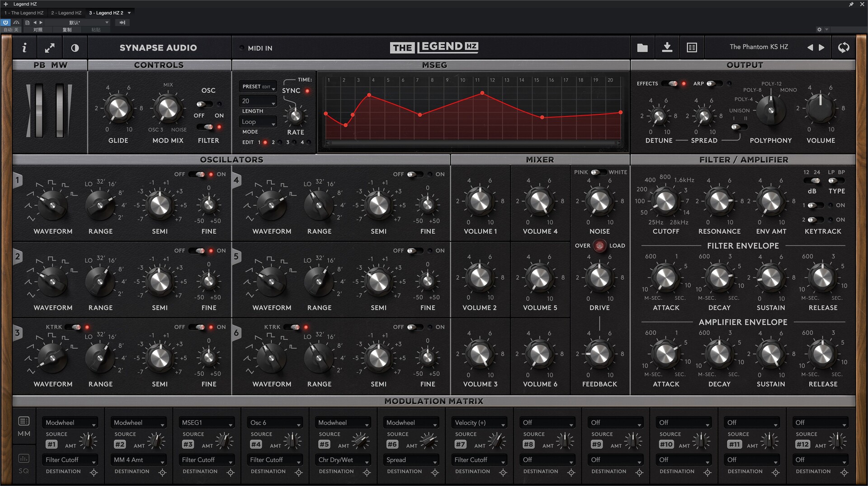This screenshot has height=486, width=868.
Task: Click the 12/24 dB slope switch
Action: click(x=812, y=181)
